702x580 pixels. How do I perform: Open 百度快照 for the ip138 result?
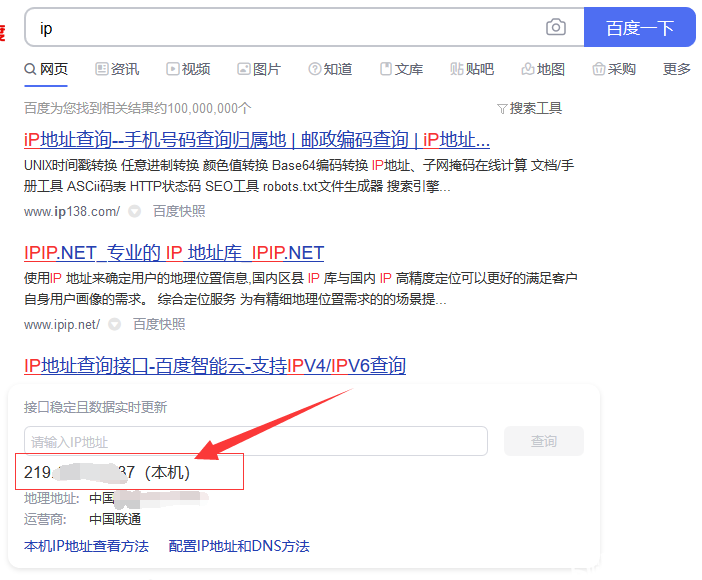tap(179, 211)
